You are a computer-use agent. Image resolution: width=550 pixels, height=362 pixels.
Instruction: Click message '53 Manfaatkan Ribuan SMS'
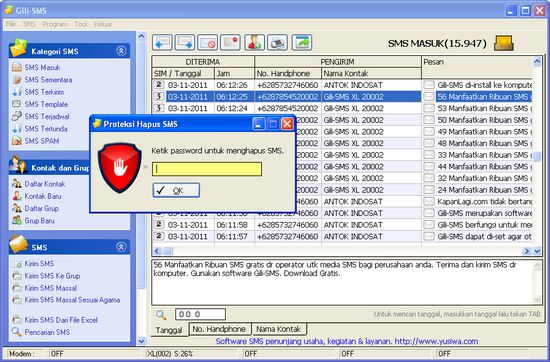click(484, 108)
